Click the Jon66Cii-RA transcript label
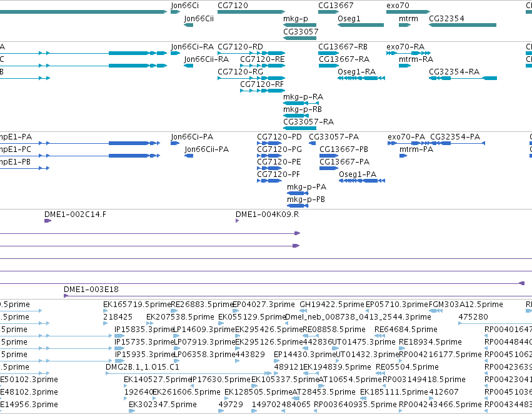This screenshot has height=414, width=532. (x=206, y=59)
